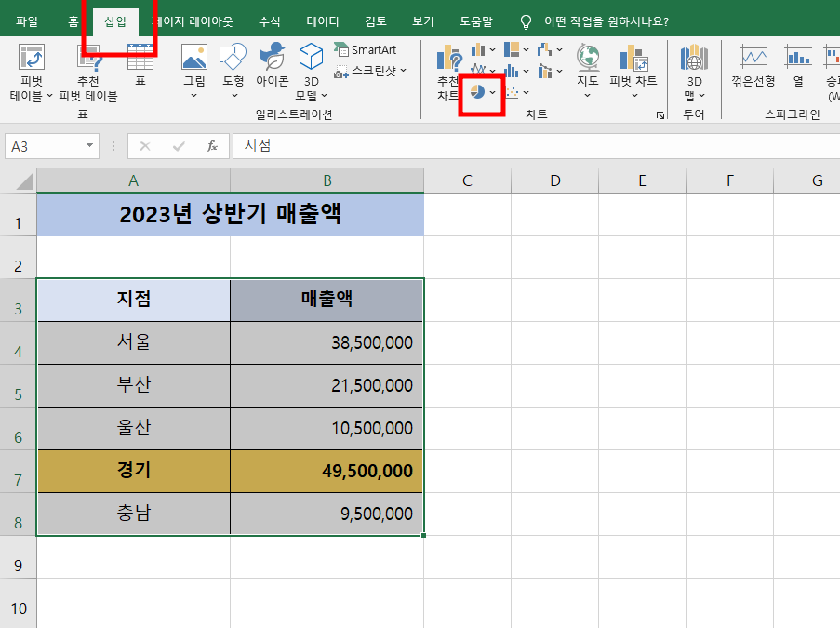Open Recommended Charts (추천 차트)
This screenshot has height=628, width=840.
coord(449,73)
